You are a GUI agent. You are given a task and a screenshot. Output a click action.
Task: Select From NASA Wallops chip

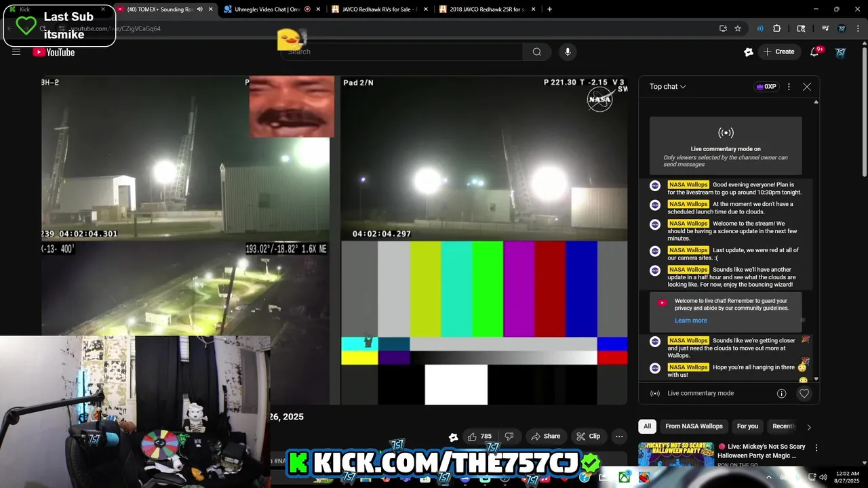click(x=694, y=426)
